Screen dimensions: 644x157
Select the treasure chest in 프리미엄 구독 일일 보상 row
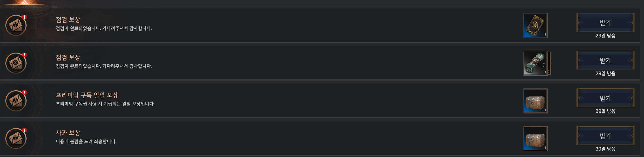535,101
